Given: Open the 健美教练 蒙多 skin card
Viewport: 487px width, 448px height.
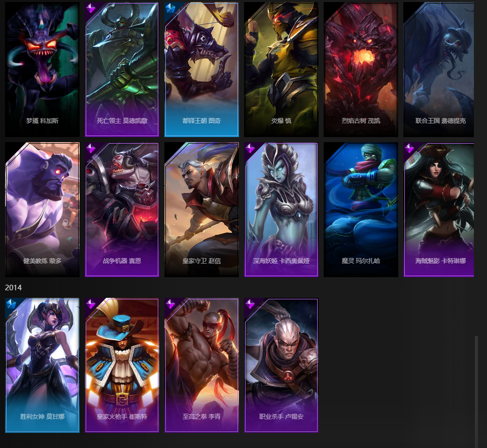Looking at the screenshot, I should pos(42,210).
